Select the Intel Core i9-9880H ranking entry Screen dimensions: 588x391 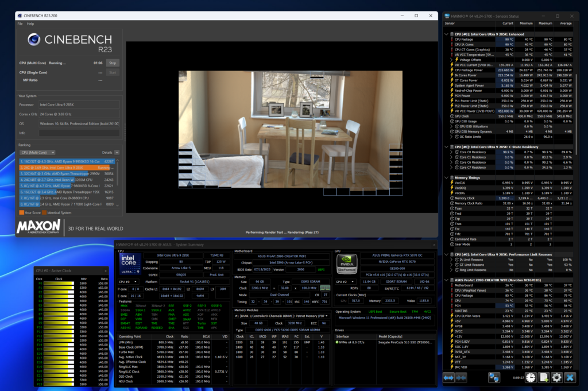point(67,198)
